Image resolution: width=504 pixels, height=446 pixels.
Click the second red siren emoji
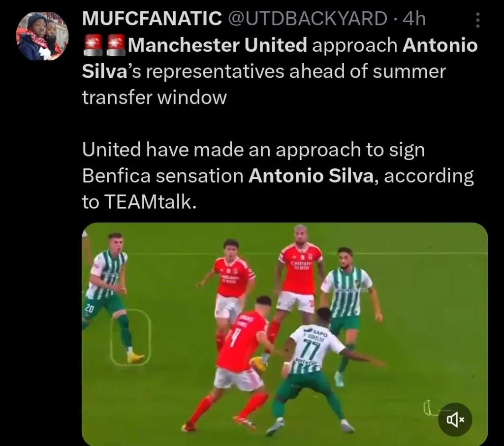[116, 45]
